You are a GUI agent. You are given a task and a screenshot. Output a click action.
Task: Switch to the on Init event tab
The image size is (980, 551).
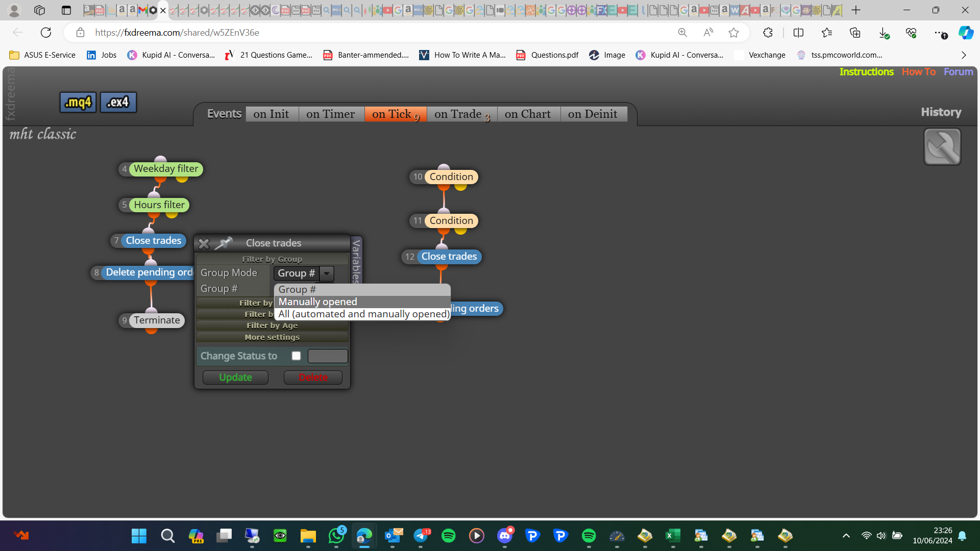click(x=271, y=114)
